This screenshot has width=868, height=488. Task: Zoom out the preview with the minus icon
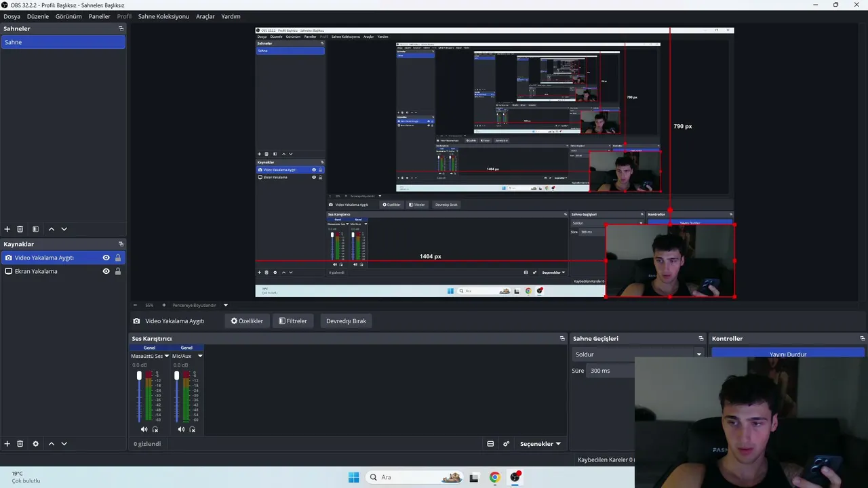[x=135, y=305]
